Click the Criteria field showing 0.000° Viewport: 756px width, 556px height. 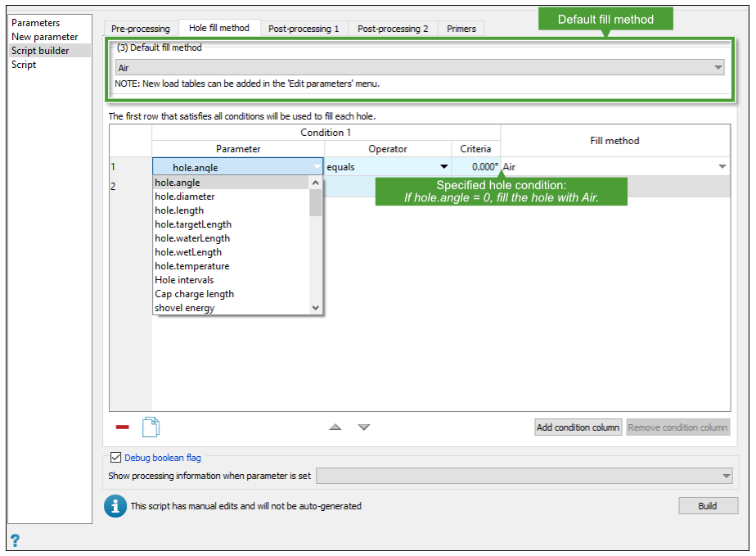(x=476, y=167)
